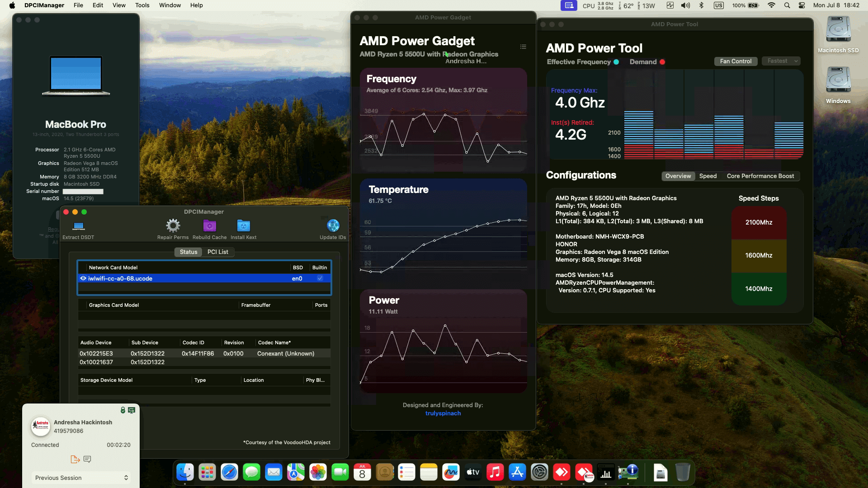Open the File menu
This screenshot has height=488, width=868.
[78, 5]
